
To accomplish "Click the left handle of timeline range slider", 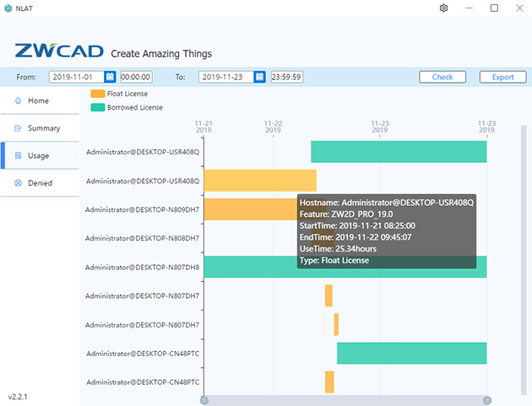I will click(204, 399).
